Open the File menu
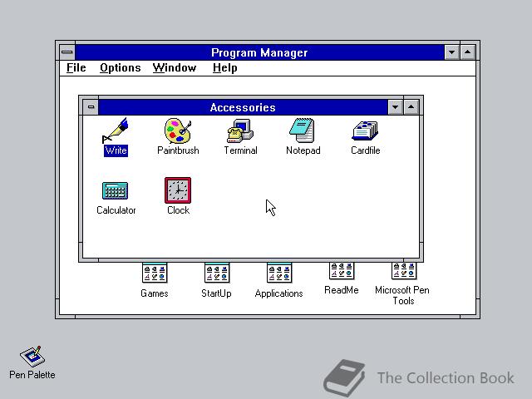Viewport: 532px width, 399px height. point(76,68)
